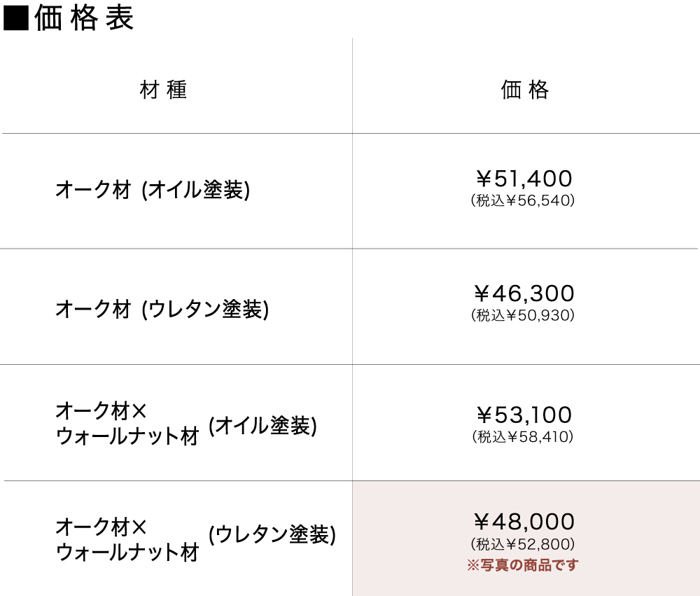Screen dimensions: 700x596
Task: Click the tax-included price ¥56,540
Action: point(524,201)
